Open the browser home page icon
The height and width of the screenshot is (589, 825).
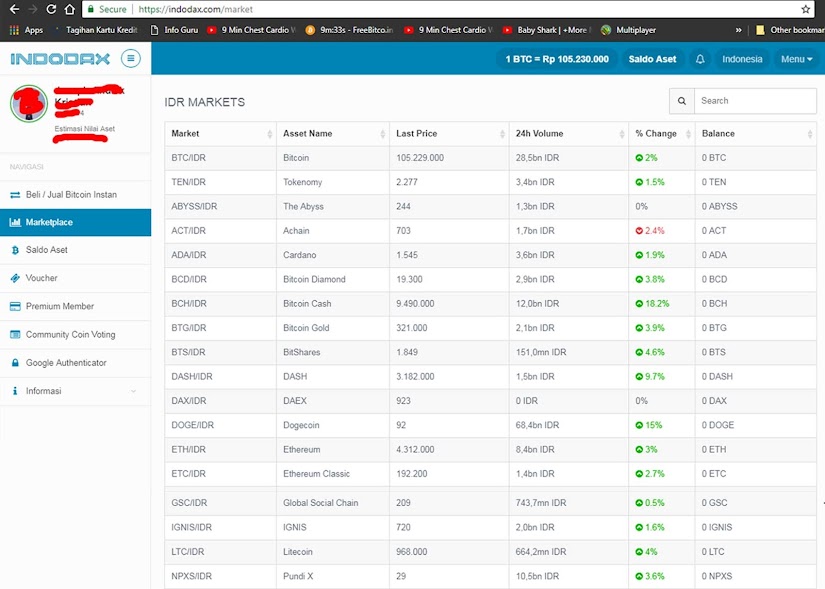point(69,9)
